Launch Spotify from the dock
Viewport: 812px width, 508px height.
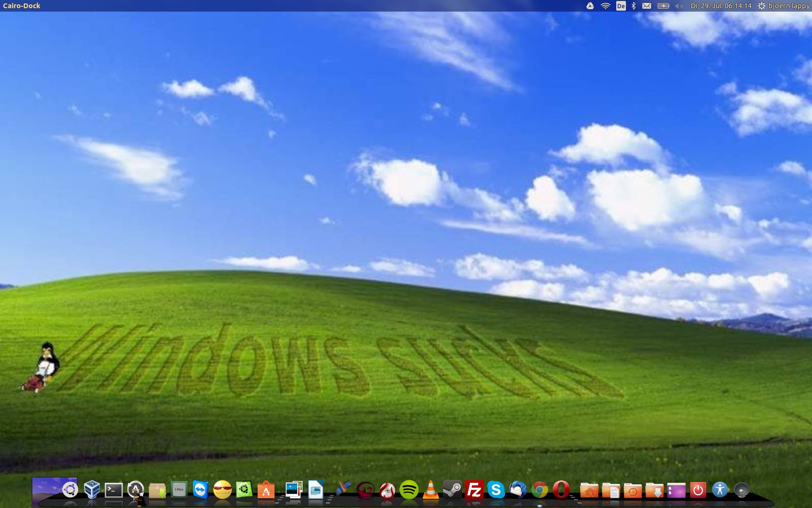point(409,490)
